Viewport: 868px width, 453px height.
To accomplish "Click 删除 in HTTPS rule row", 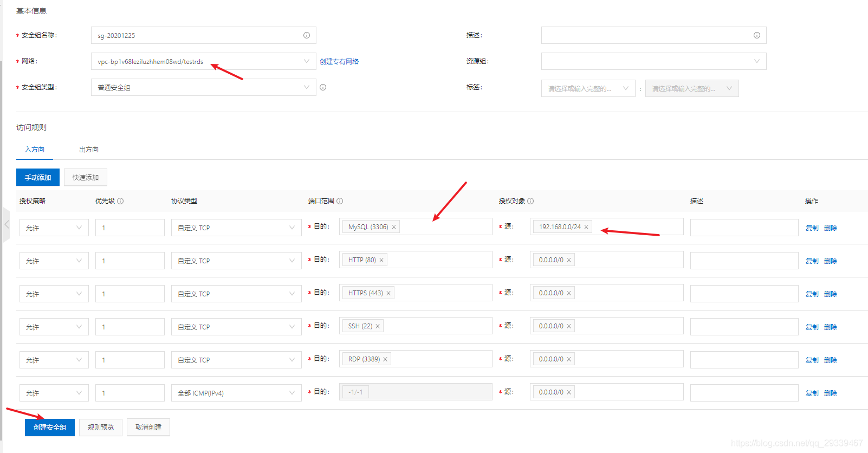I will coord(831,294).
